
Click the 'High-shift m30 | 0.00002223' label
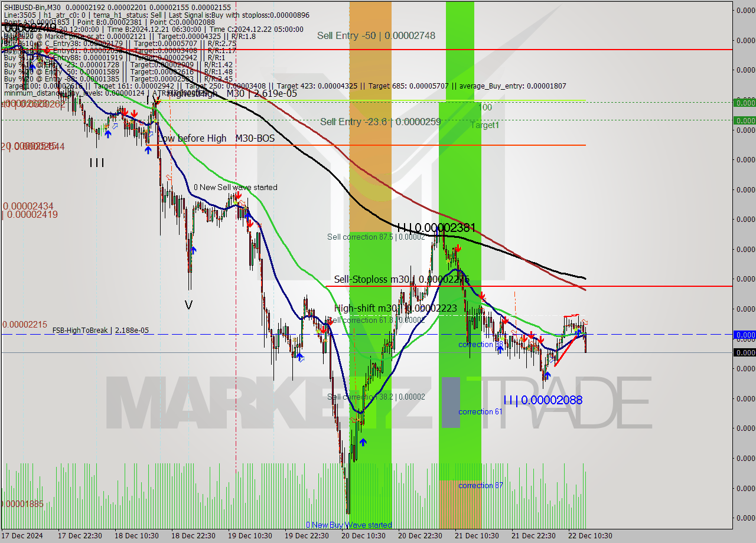coord(395,308)
